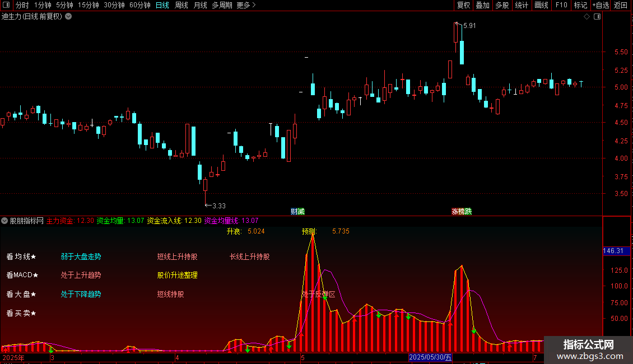Viewport: 633px width, 364px height.
Task: Open the 画线 drawing tools
Action: [541, 5]
